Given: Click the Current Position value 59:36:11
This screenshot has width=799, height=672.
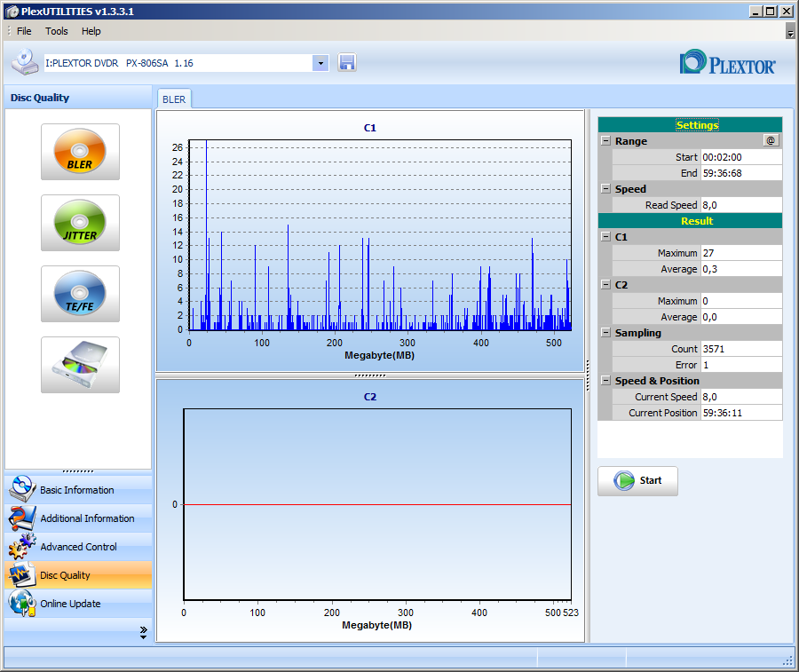Looking at the screenshot, I should pyautogui.click(x=741, y=413).
